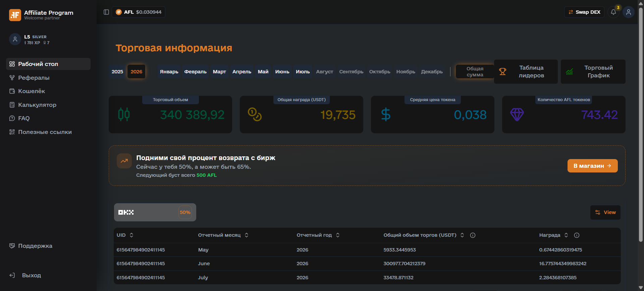Click volume value 300977.704212379
Image resolution: width=644 pixels, height=291 pixels.
pyautogui.click(x=405, y=264)
